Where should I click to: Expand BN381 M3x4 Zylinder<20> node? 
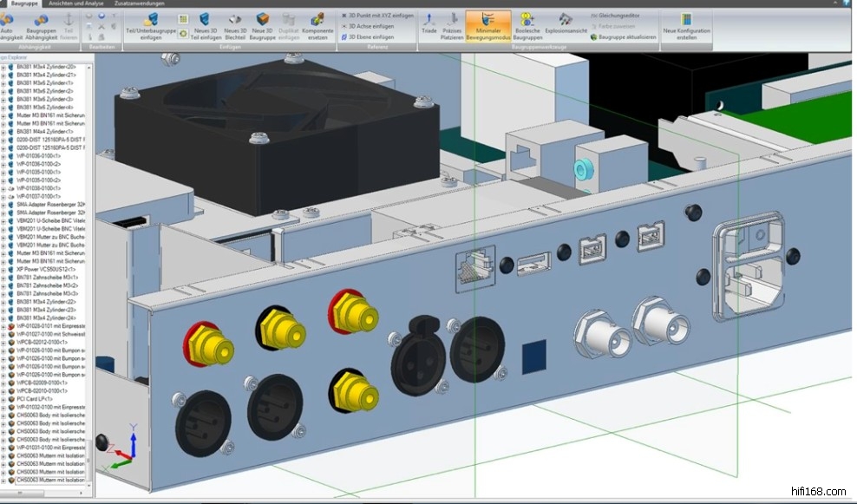pyautogui.click(x=3, y=67)
